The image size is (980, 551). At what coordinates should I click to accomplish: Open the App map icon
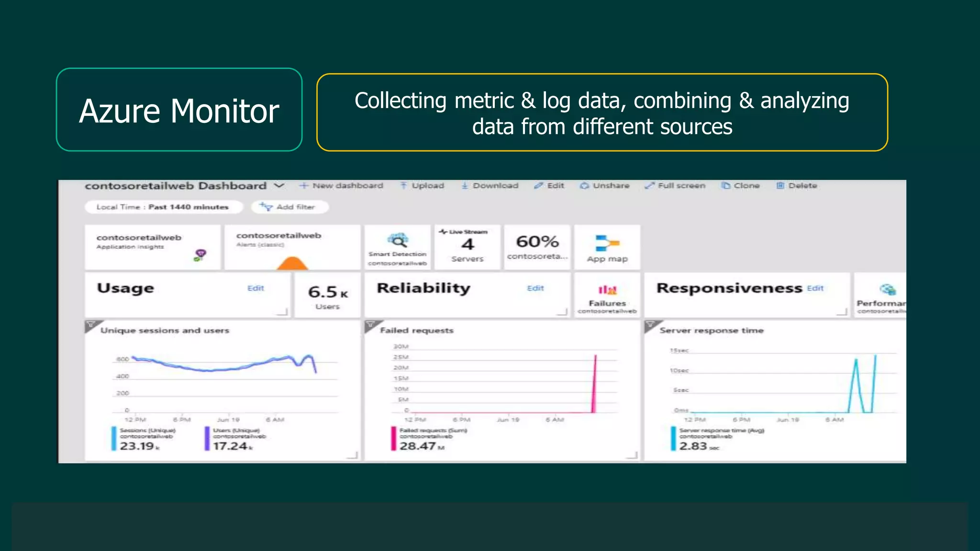click(607, 243)
